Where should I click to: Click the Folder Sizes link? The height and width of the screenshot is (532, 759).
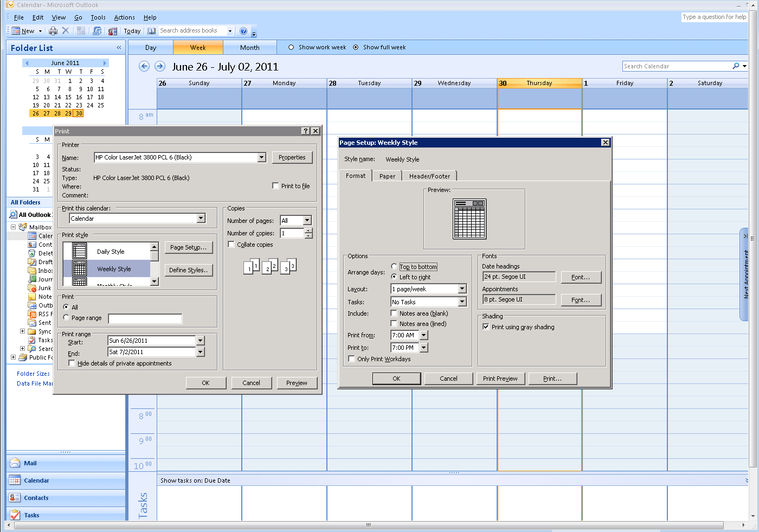[x=33, y=374]
